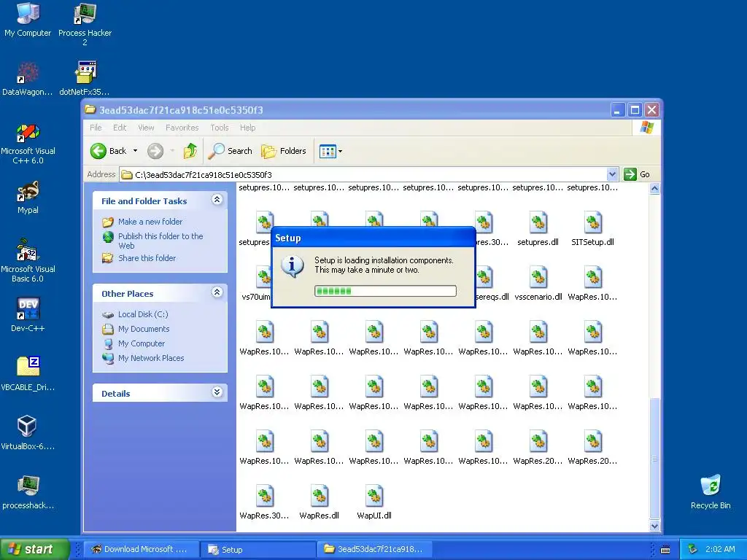
Task: Click Publish this folder to the Web
Action: 160,241
